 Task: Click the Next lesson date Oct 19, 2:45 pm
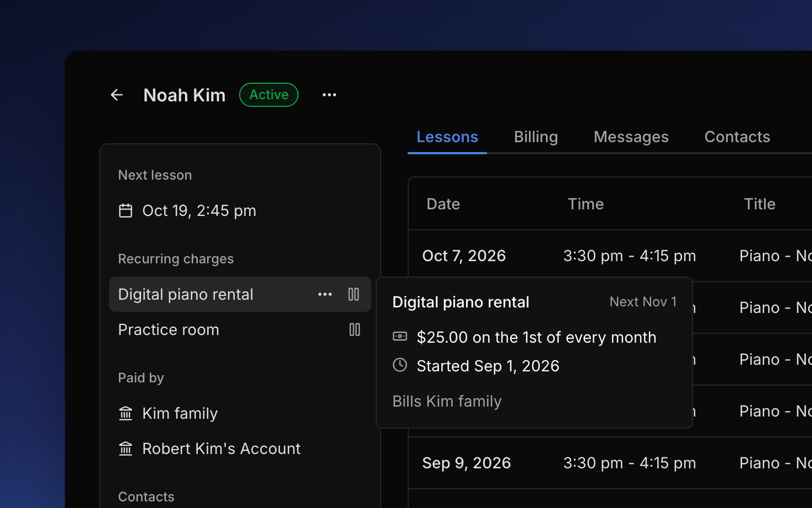tap(199, 210)
